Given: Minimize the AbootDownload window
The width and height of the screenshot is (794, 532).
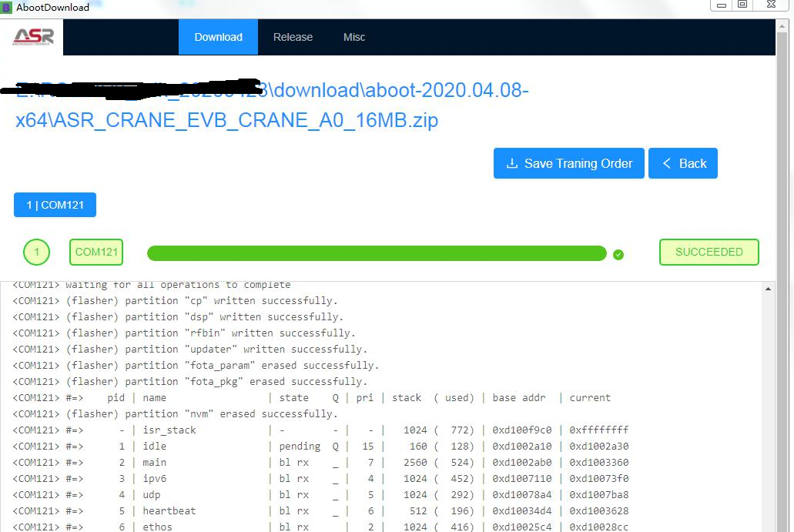Looking at the screenshot, I should (721, 5).
